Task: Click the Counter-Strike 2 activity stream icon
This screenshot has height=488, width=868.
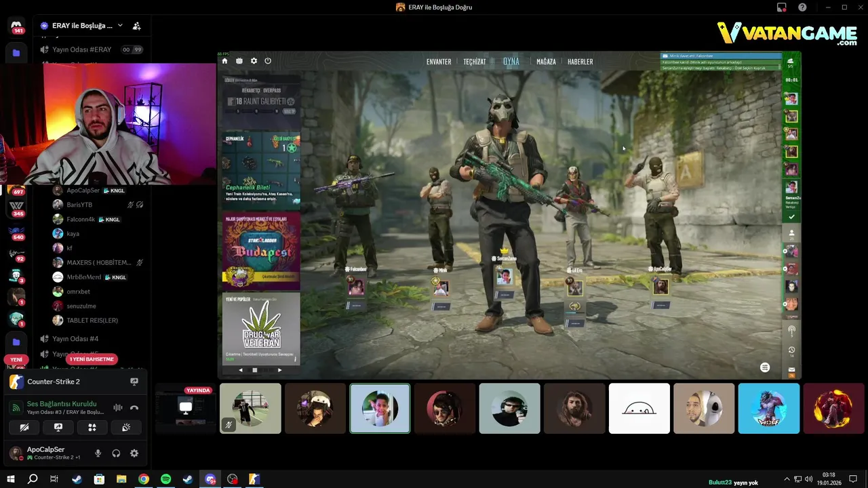Action: 134,382
